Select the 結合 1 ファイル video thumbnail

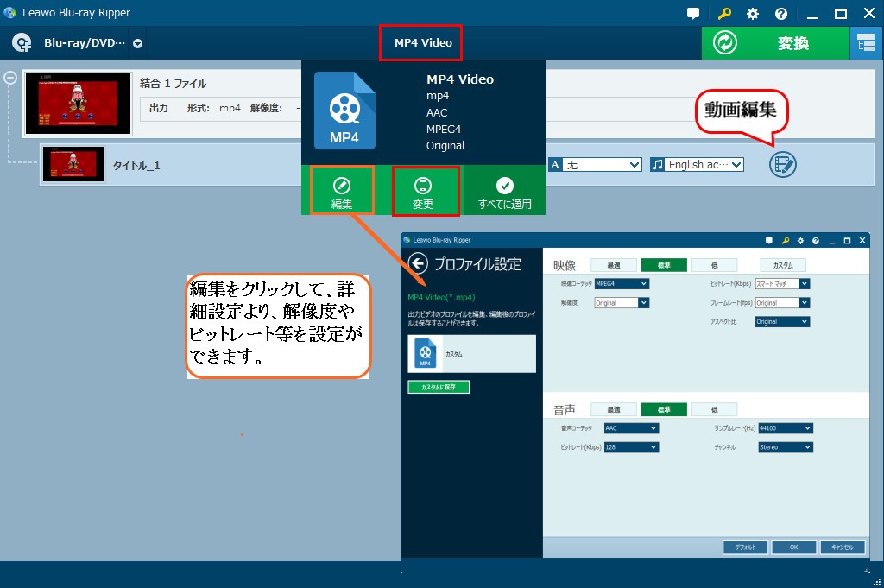click(x=79, y=104)
